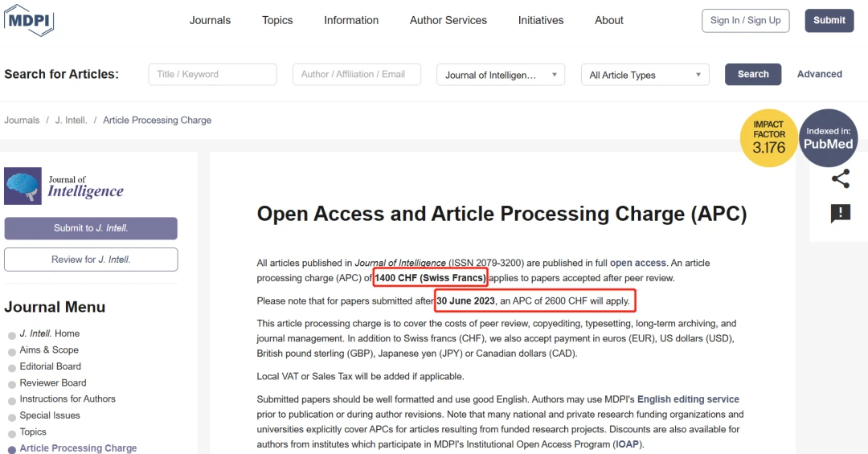Viewport: 868px width, 454px height.
Task: Open Editorial Board in Journal Menu
Action: tap(51, 366)
